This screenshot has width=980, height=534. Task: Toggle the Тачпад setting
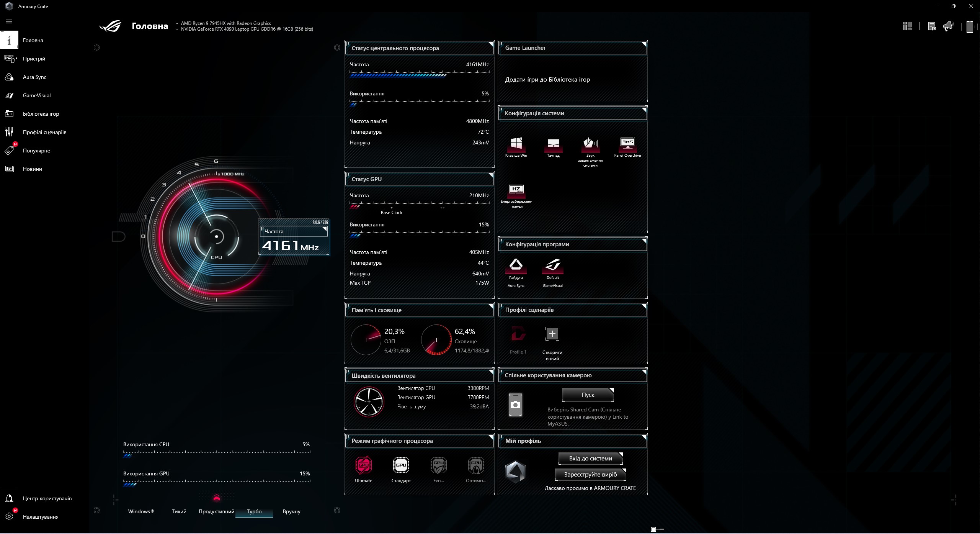pyautogui.click(x=553, y=144)
